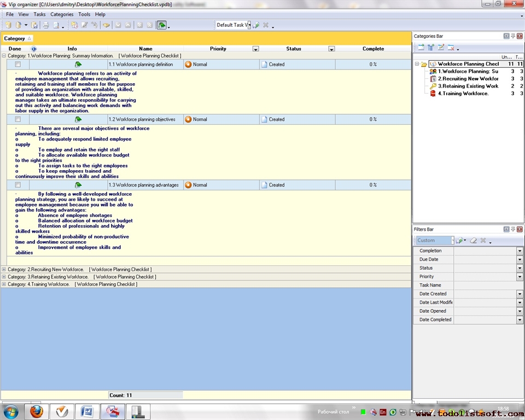Tick Done checkbox for Workforce planning advantages
Image resolution: width=525 pixels, height=420 pixels.
[18, 185]
